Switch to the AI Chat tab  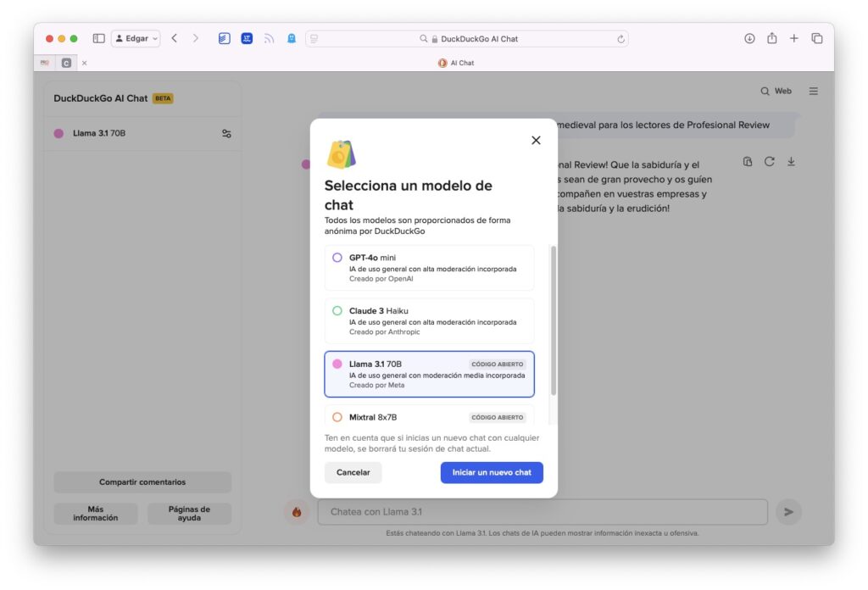point(457,63)
